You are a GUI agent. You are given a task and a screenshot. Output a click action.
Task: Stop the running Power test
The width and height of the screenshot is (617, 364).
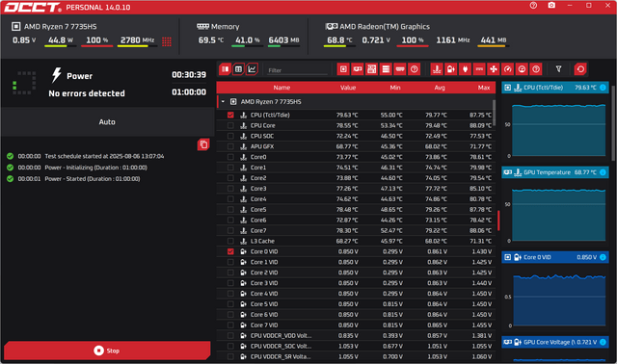107,351
